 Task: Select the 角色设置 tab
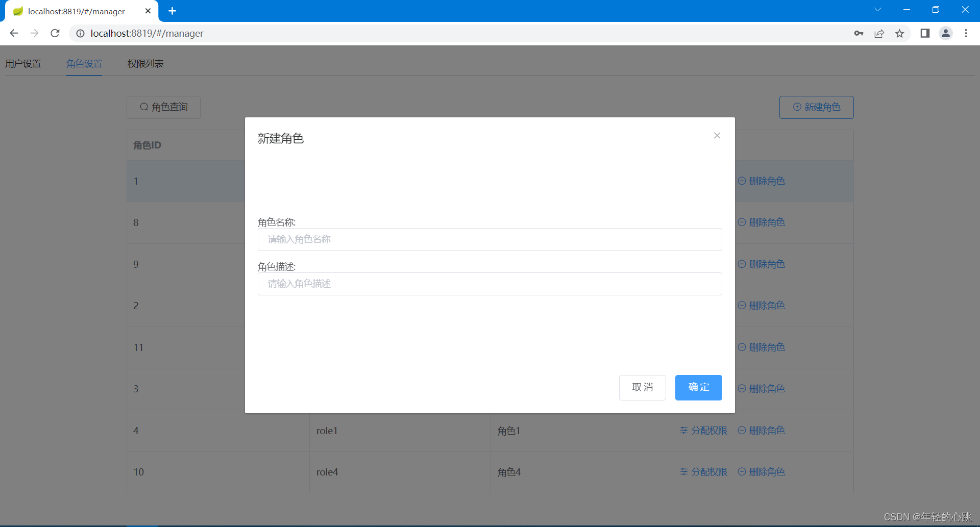(84, 64)
